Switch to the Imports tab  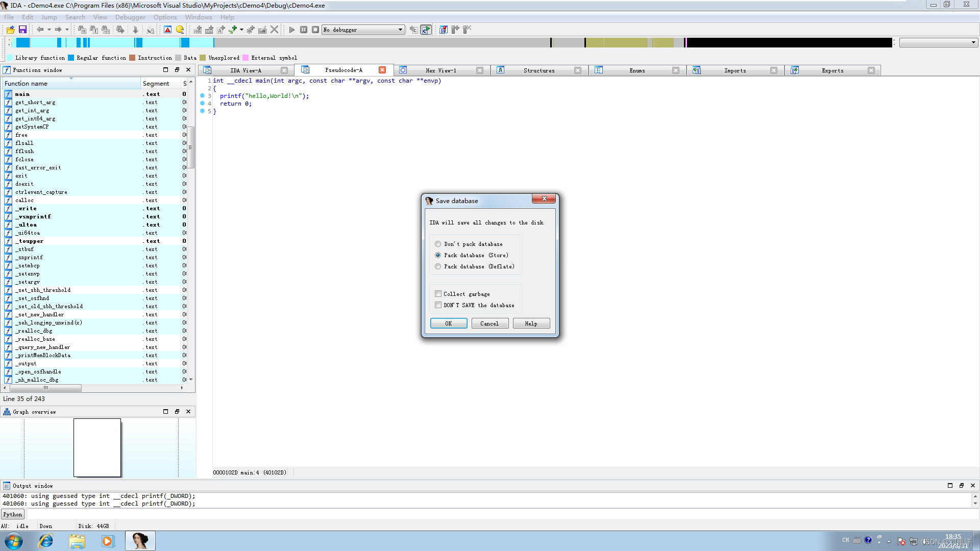click(734, 70)
